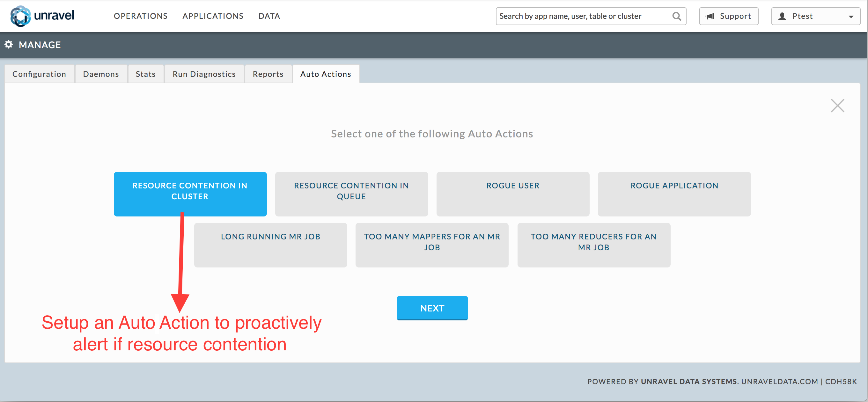The image size is (868, 402).
Task: Switch to the Reports tab
Action: point(267,74)
